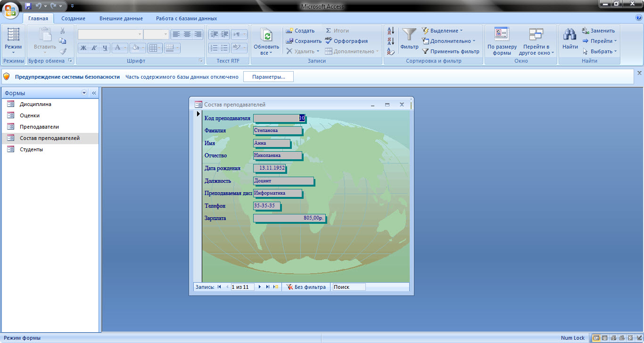This screenshot has height=343, width=644.
Task: Click the Итоги sigma button
Action: 337,31
